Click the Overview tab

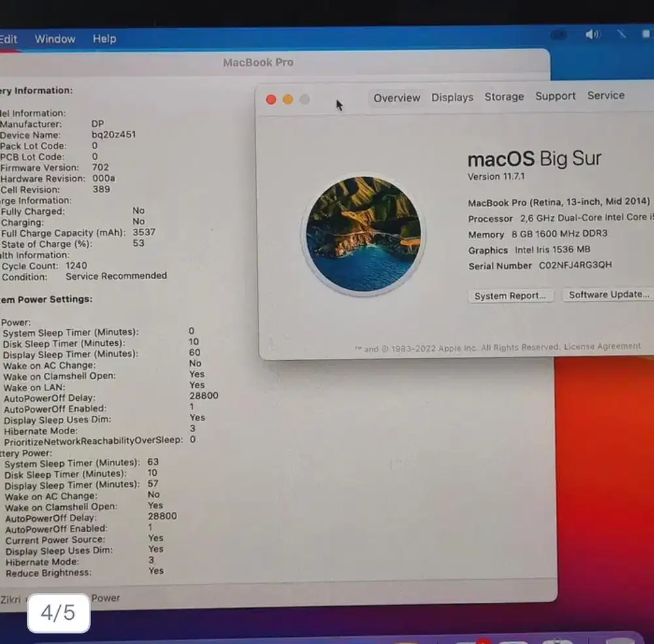[396, 97]
